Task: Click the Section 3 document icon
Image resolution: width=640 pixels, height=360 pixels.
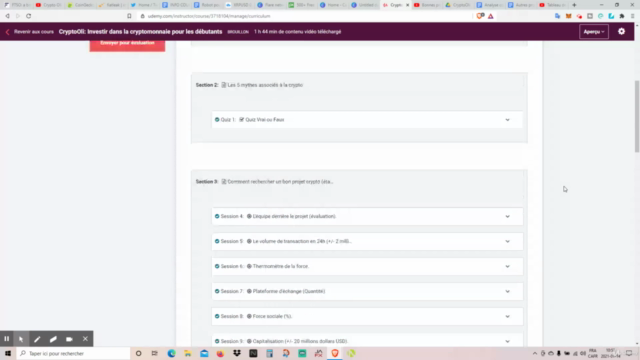Action: pyautogui.click(x=224, y=182)
